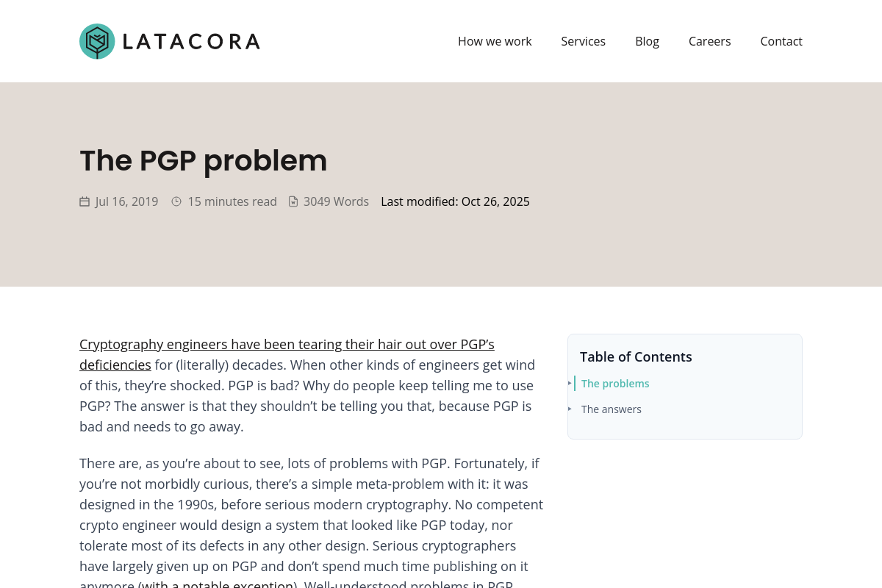Follow the Cryptography engineers tearing hair link
Image resolution: width=882 pixels, height=588 pixels.
tap(287, 345)
